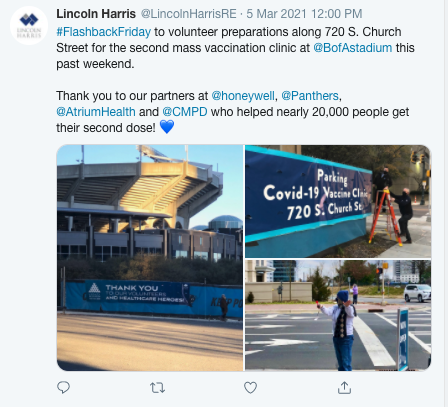The width and height of the screenshot is (448, 407).
Task: Visit the @BofAstadium mention
Action: (353, 48)
